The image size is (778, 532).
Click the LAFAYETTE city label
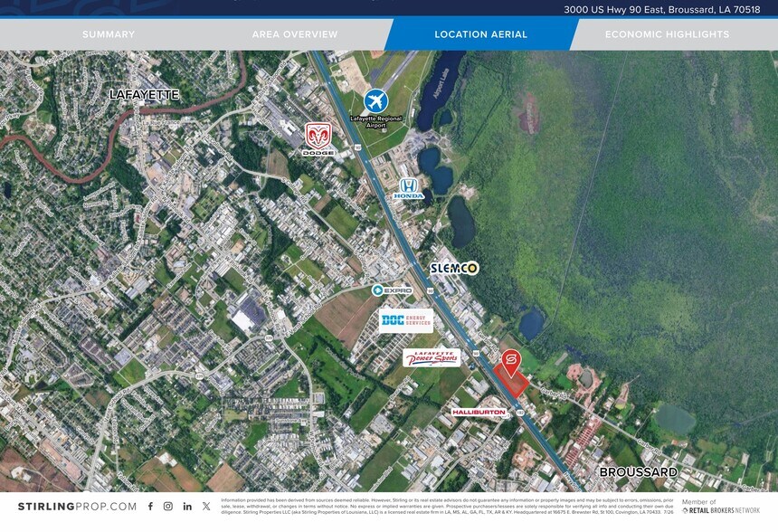pyautogui.click(x=144, y=94)
